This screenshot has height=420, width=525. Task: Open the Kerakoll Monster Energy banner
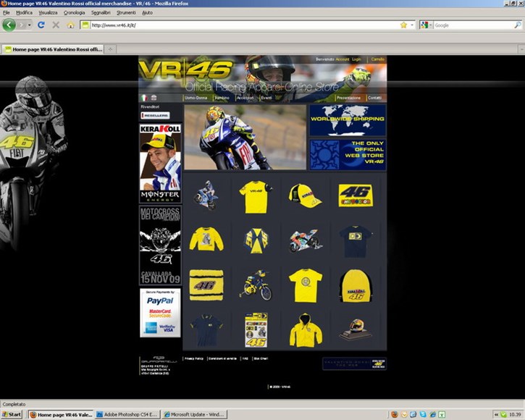160,164
